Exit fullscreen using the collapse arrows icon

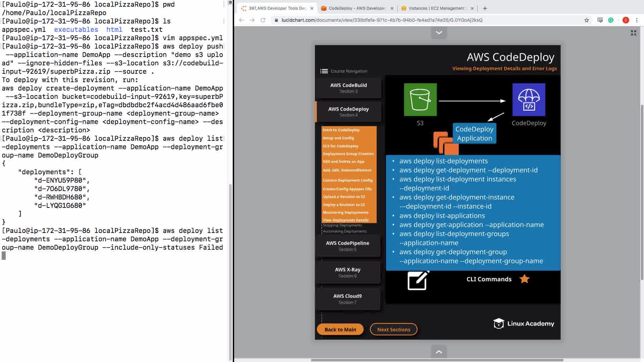coord(633,33)
